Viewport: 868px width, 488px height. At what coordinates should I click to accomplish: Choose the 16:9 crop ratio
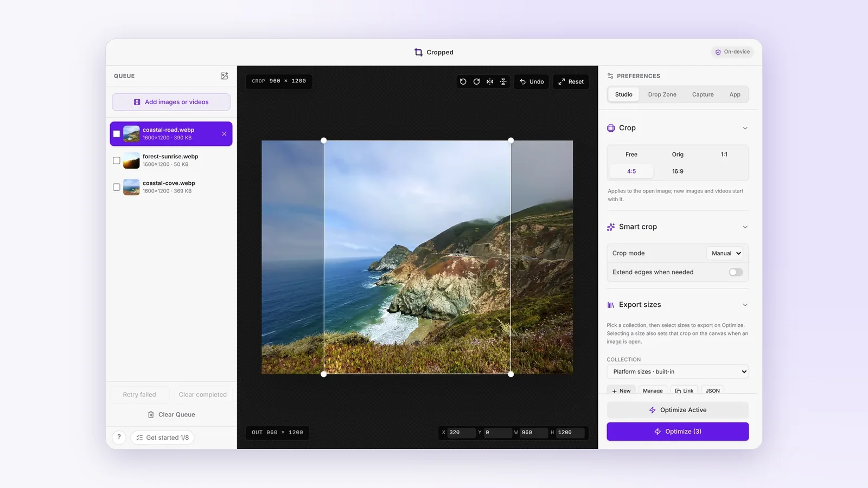coord(678,171)
